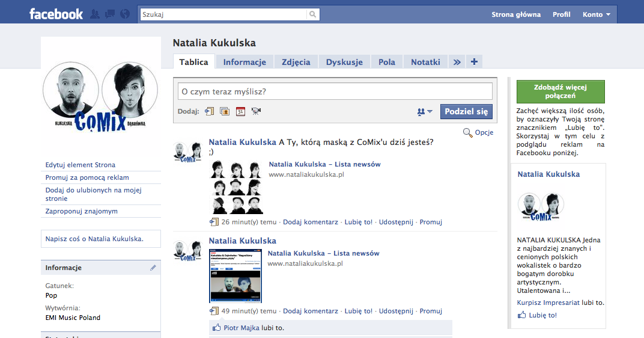Open the CoMix masks post thumbnail
The image size is (644, 338).
[236, 187]
